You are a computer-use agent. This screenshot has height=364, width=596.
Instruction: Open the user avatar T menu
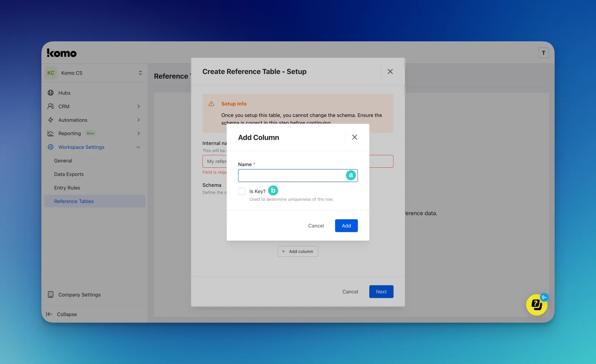pyautogui.click(x=543, y=53)
